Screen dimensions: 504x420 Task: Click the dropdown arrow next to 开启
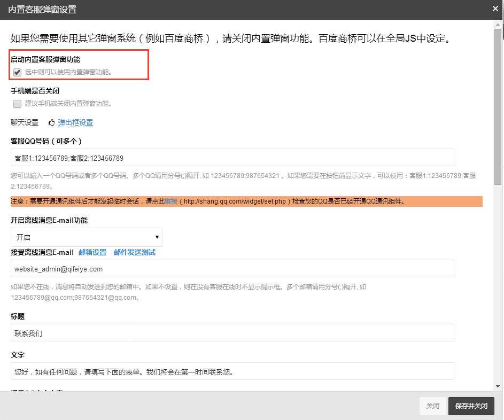[157, 237]
